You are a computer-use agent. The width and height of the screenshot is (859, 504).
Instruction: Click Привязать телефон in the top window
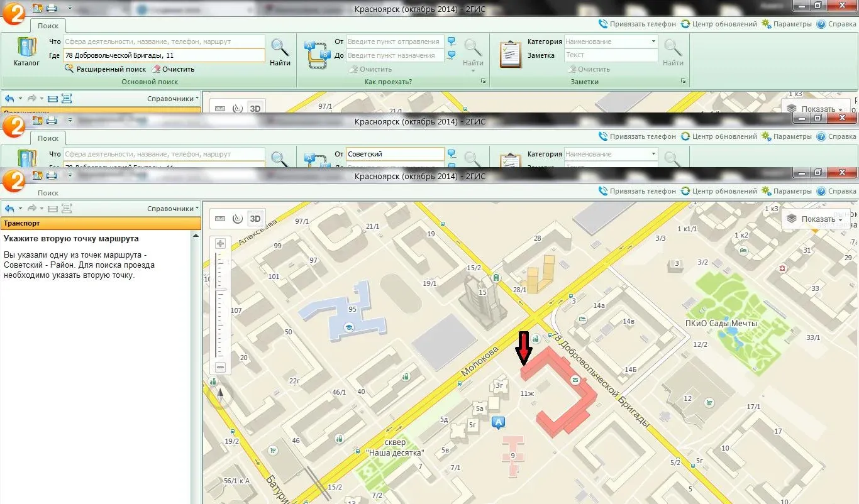(x=637, y=24)
